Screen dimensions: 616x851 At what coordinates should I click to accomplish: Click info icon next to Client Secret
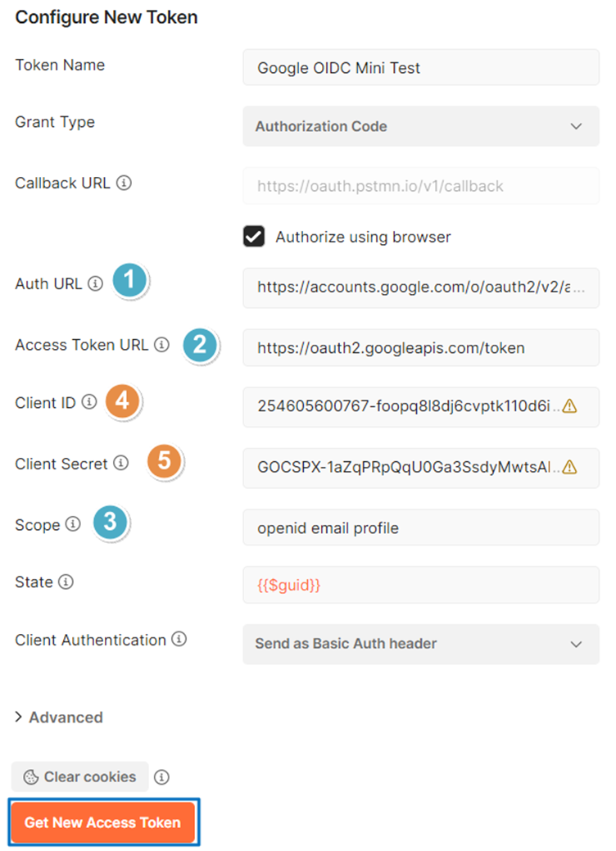pos(120,464)
